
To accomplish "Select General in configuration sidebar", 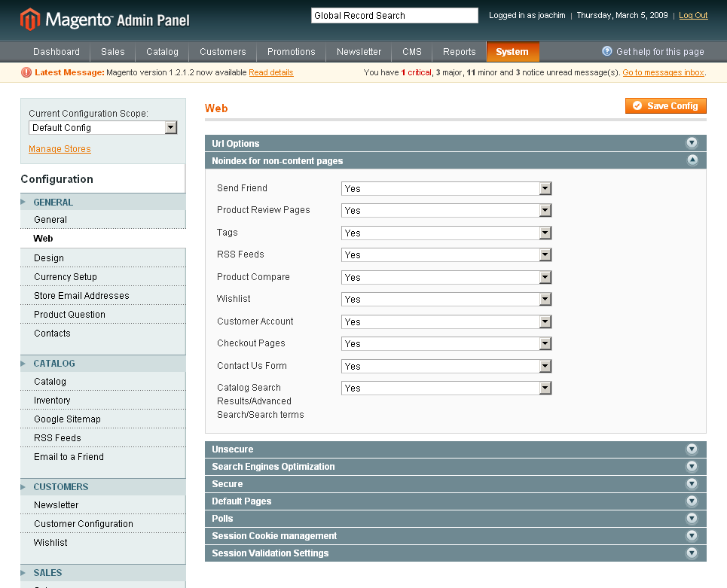I will [x=103, y=220].
